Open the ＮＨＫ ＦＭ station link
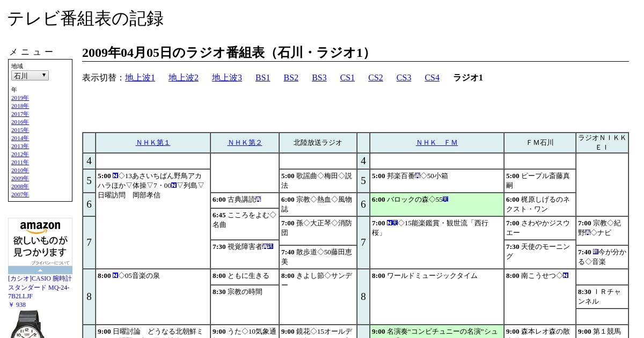The image size is (644, 338). pyautogui.click(x=437, y=143)
